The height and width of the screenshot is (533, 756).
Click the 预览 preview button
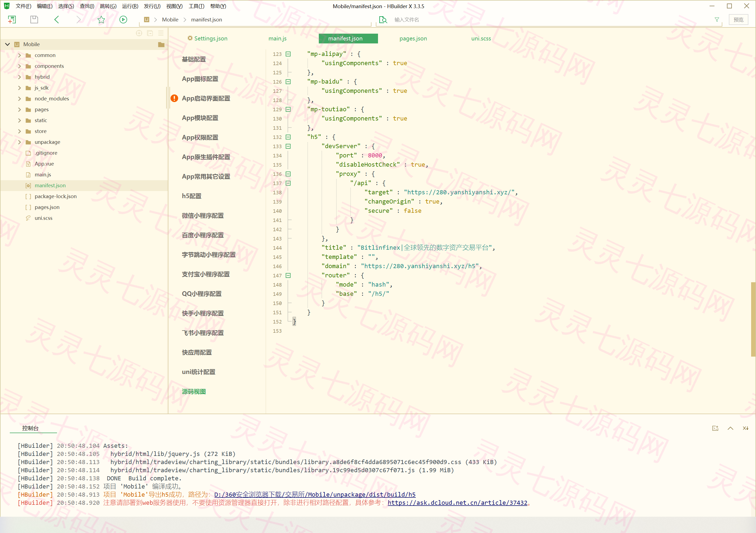738,20
